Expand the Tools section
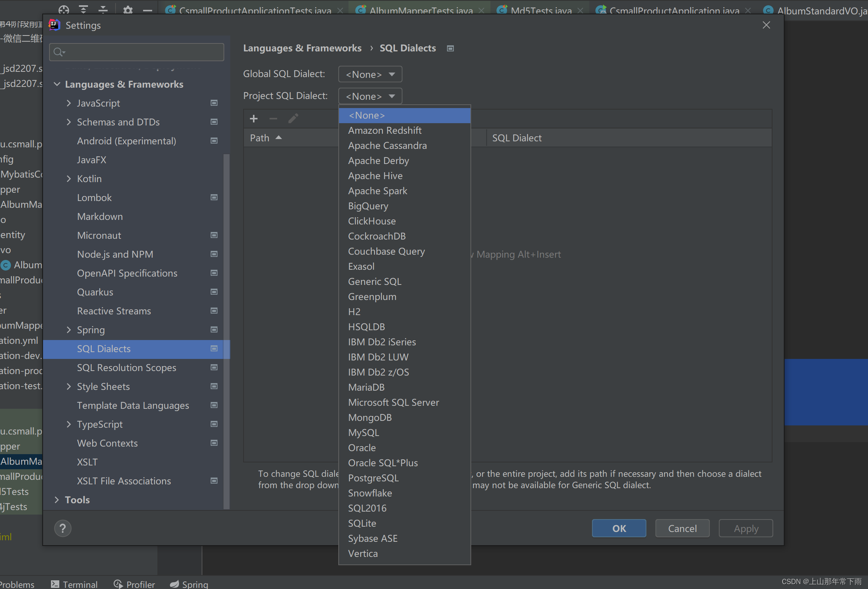 point(57,499)
